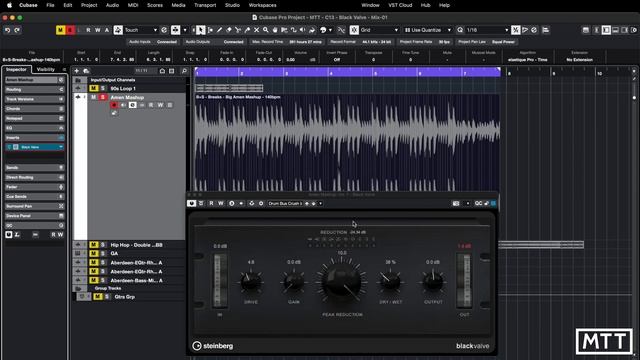The height and width of the screenshot is (360, 640).
Task: Click the Undo arrow in toolbar
Action: click(x=7, y=30)
